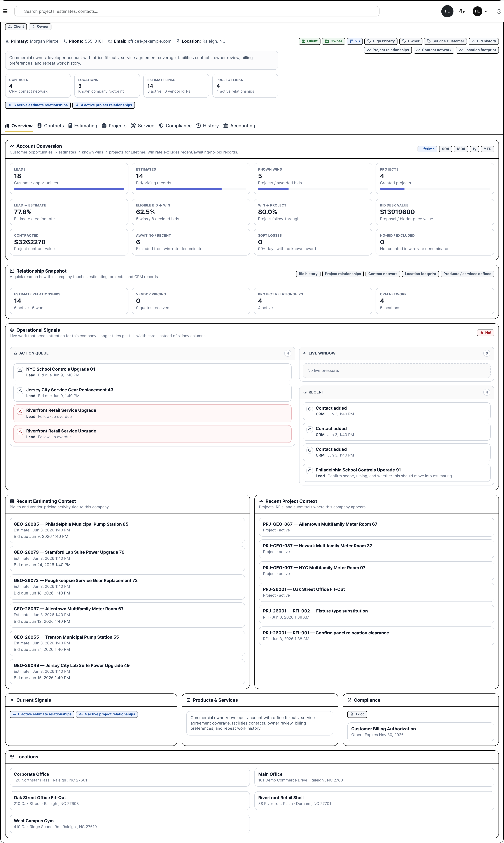Image resolution: width=504 pixels, height=843 pixels.
Task: Click the left HE avatar circle
Action: 447,11
